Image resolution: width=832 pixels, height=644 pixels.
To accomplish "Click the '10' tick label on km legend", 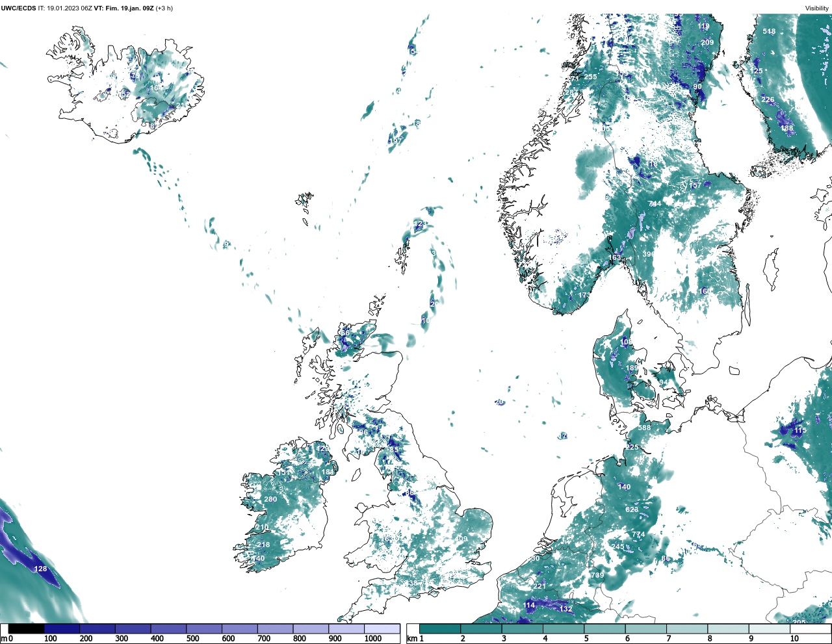I will click(794, 639).
